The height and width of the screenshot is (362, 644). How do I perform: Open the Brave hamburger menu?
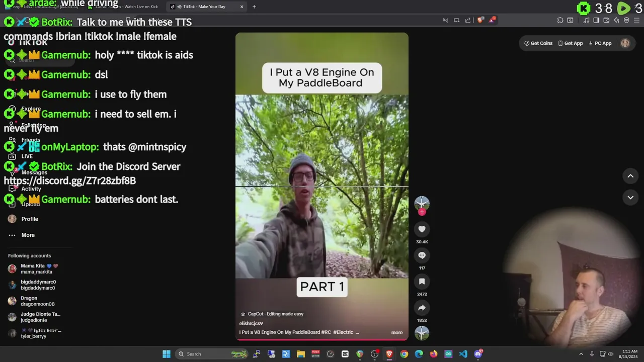pyautogui.click(x=637, y=20)
